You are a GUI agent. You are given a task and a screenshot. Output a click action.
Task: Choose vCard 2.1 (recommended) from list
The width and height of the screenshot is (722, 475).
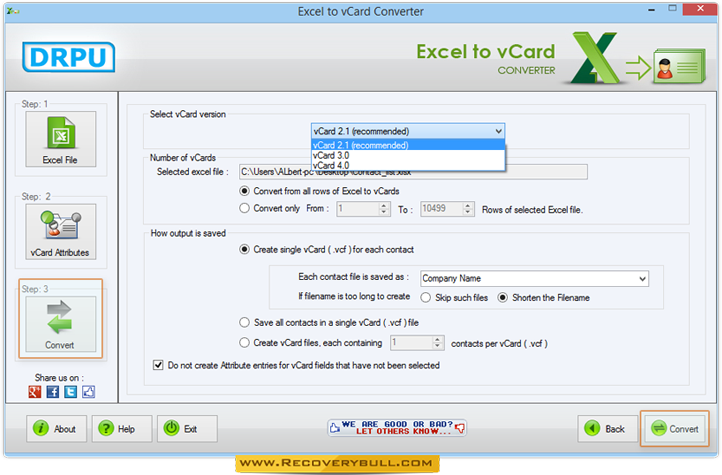(408, 145)
